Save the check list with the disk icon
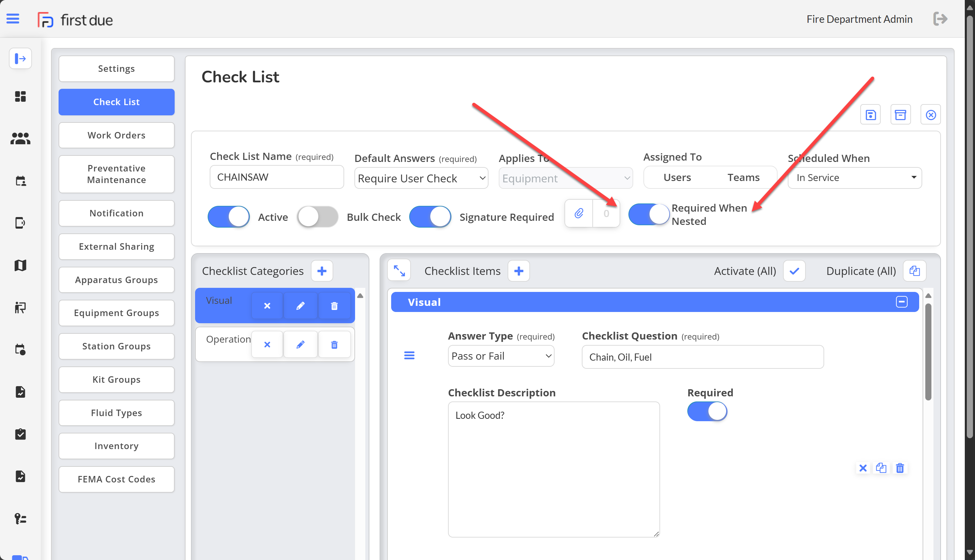The width and height of the screenshot is (975, 560). [870, 115]
